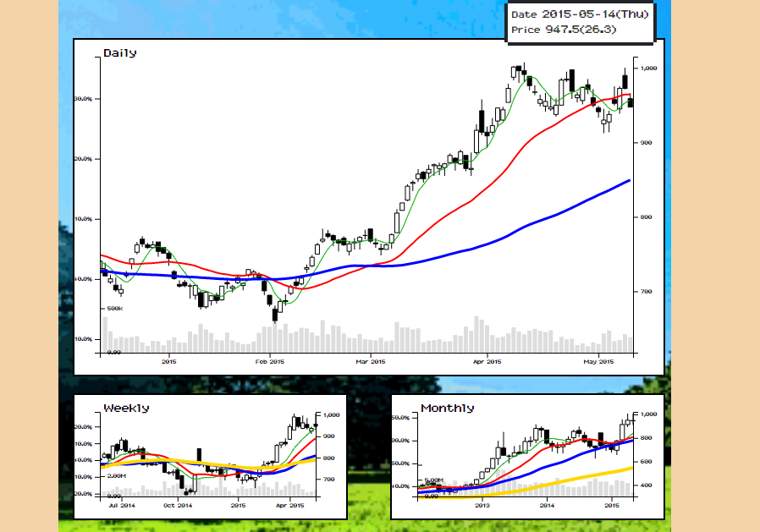Click the 2.00M volume label on Weekly chart
The image size is (760, 532).
116,476
